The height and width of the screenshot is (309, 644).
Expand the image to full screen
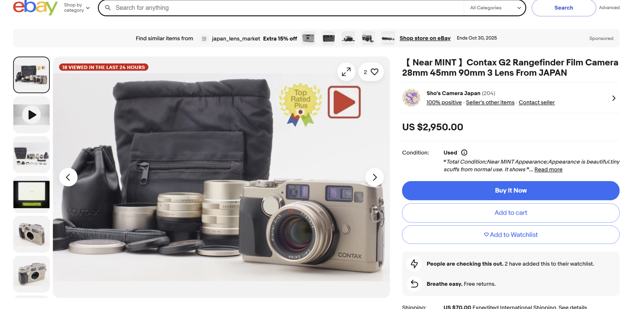[346, 72]
